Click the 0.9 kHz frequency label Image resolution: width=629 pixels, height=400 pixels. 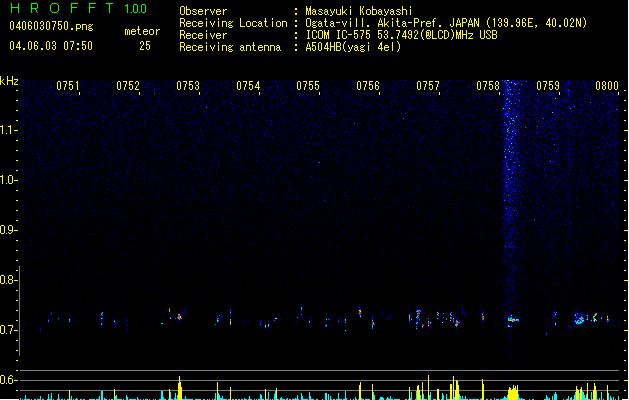(x=8, y=230)
